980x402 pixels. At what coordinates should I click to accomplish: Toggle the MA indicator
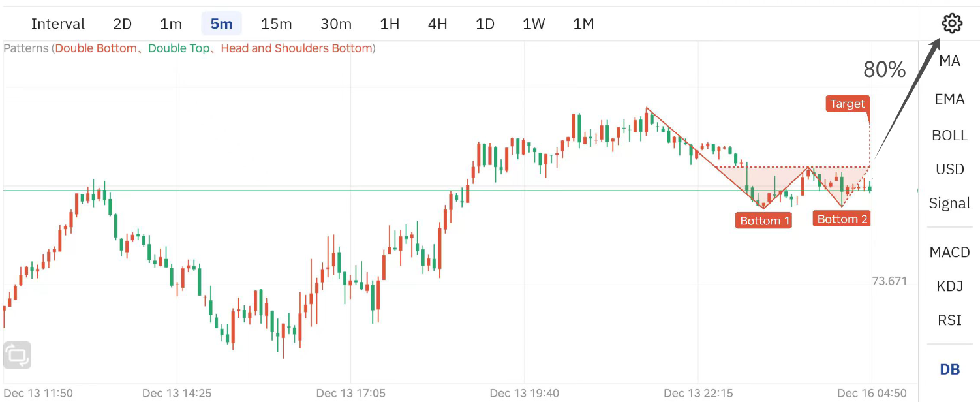click(x=949, y=61)
